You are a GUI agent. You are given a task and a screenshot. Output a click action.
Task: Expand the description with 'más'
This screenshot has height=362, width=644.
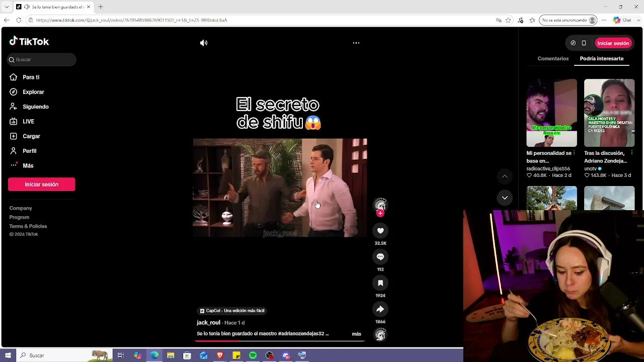357,334
